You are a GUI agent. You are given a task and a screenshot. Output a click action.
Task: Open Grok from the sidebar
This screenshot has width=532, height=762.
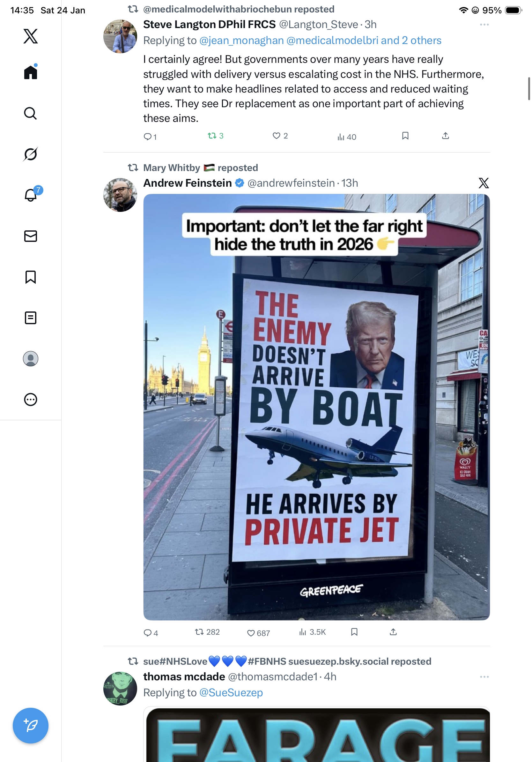coord(31,154)
